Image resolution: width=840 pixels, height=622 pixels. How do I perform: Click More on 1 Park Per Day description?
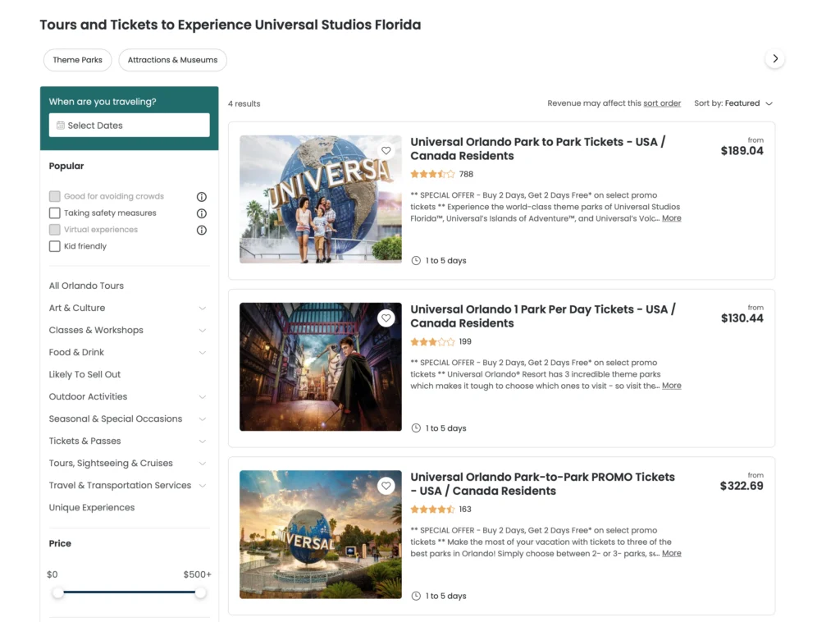click(x=672, y=386)
